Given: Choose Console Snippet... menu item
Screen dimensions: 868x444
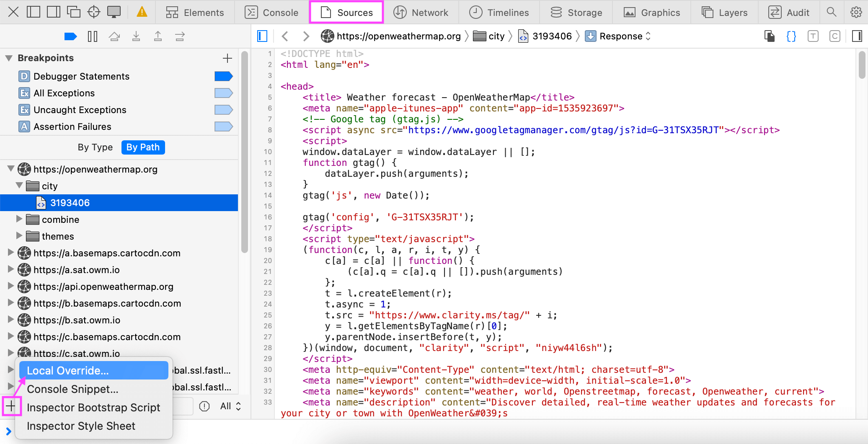Looking at the screenshot, I should click(x=94, y=389).
